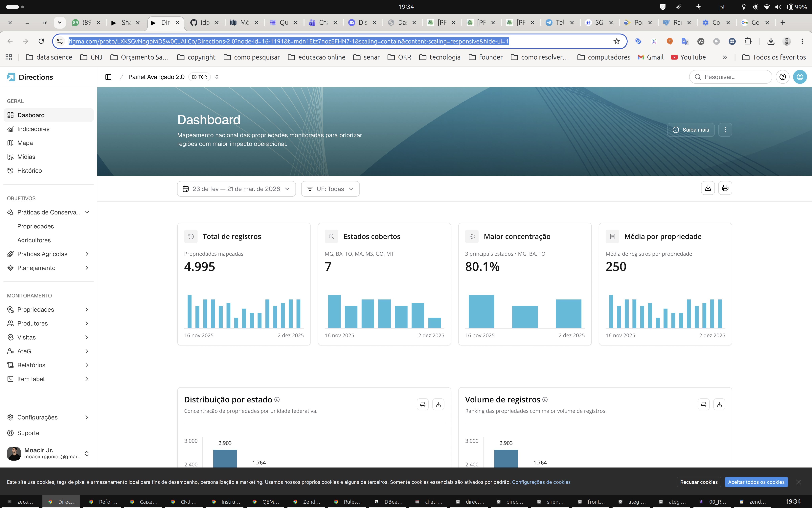Open Mapa from the sidebar

tap(49, 143)
